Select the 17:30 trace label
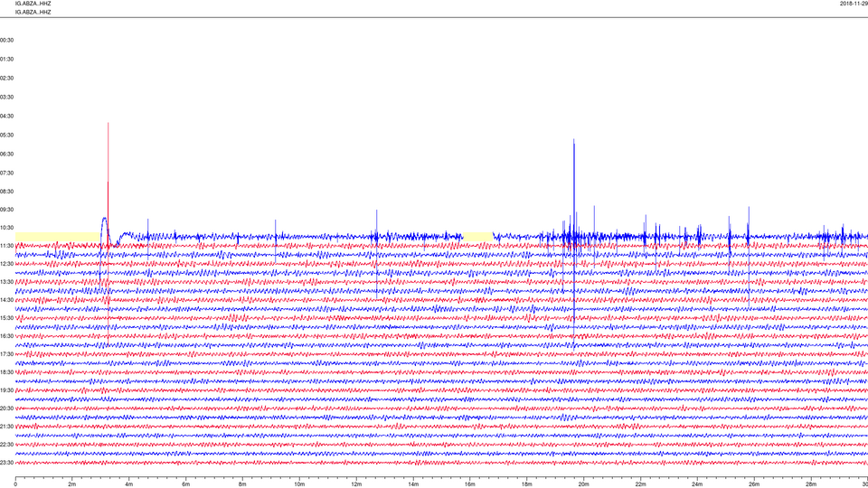Image resolution: width=868 pixels, height=488 pixels. [x=6, y=354]
